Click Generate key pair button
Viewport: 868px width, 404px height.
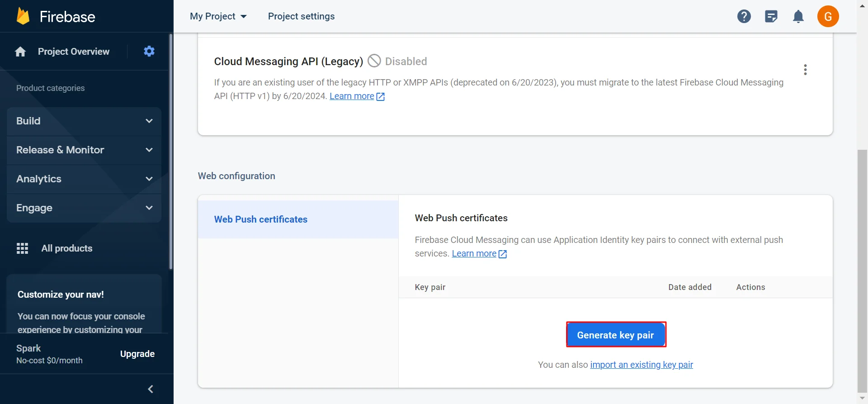(616, 335)
